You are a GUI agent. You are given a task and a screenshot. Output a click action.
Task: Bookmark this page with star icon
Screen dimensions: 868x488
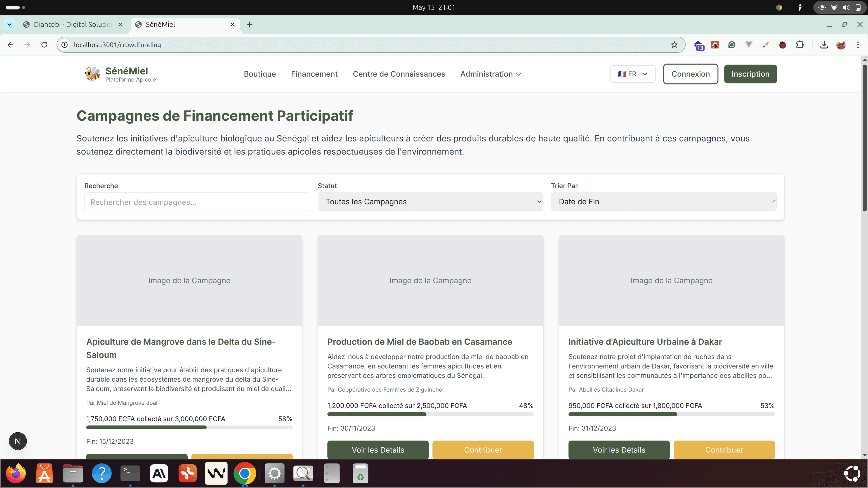point(674,45)
